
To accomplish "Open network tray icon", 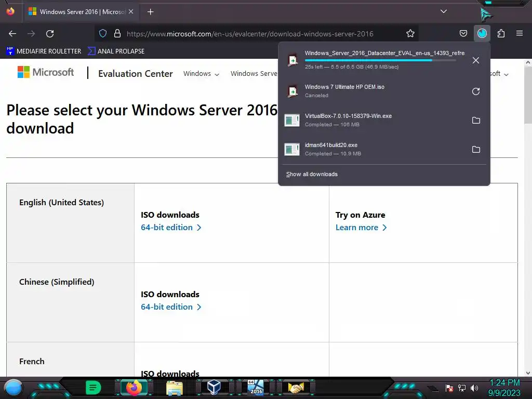I will (x=462, y=388).
